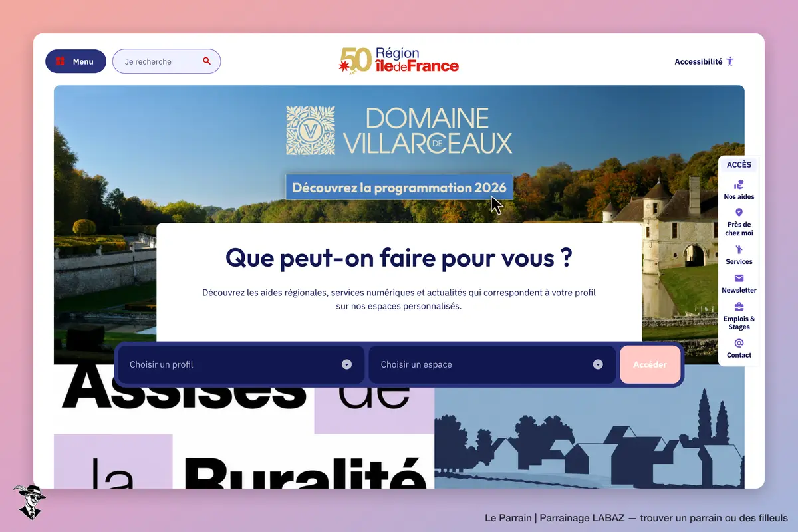
Task: Open Contact at-sign icon
Action: (x=739, y=343)
